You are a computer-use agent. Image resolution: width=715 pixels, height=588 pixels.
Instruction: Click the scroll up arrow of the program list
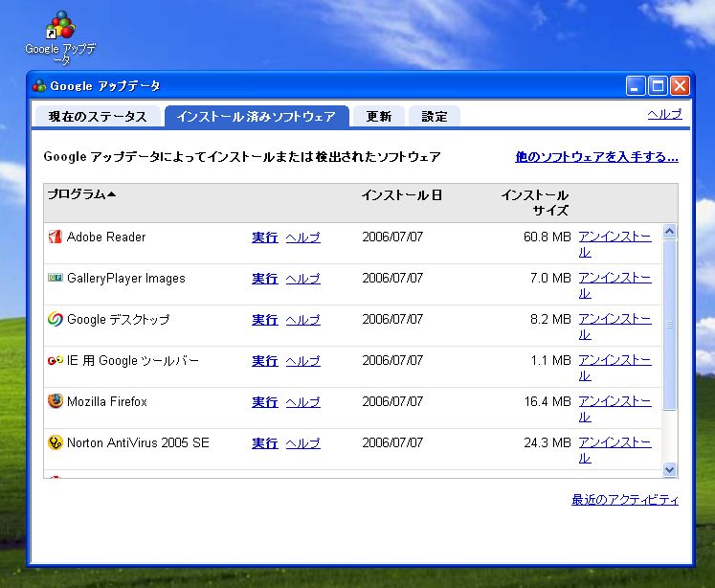(669, 232)
